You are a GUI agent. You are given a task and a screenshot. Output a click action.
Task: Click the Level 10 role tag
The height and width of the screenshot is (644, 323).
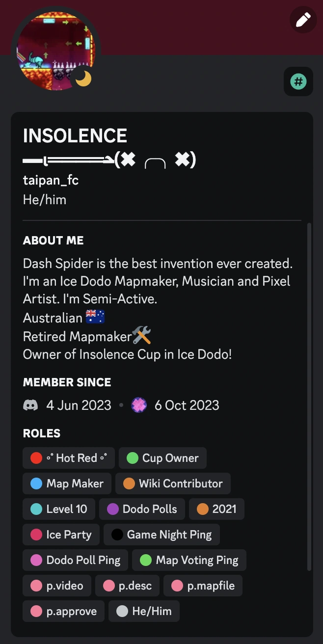click(59, 509)
